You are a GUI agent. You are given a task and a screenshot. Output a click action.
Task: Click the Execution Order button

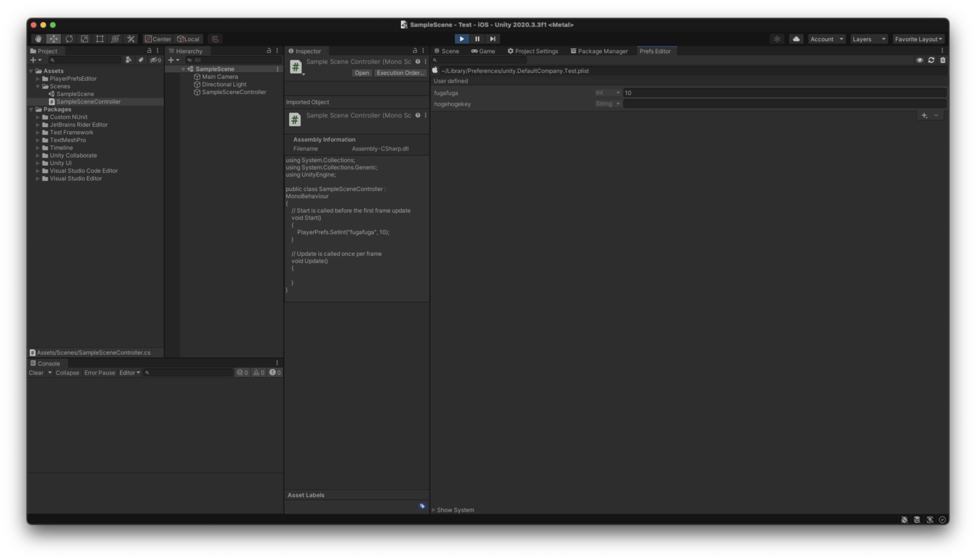(400, 72)
